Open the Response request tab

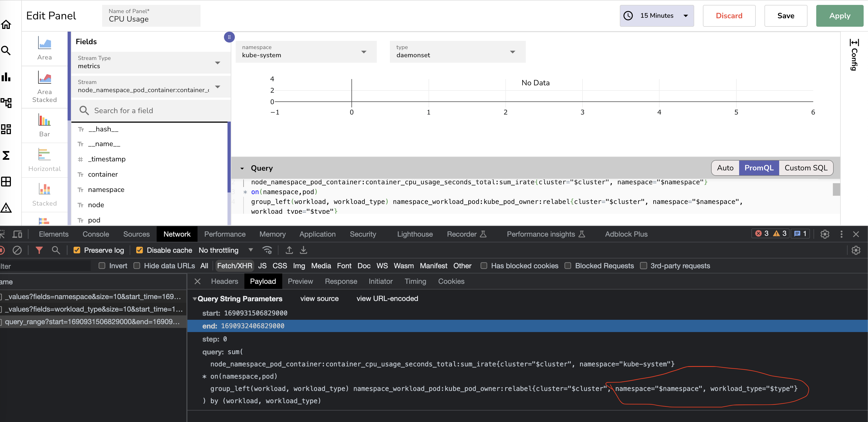coord(341,281)
